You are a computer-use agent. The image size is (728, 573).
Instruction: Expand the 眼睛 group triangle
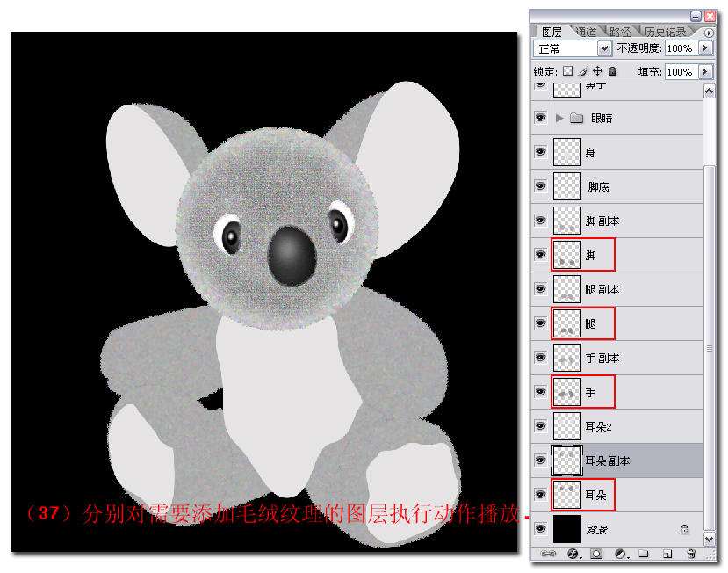(559, 118)
